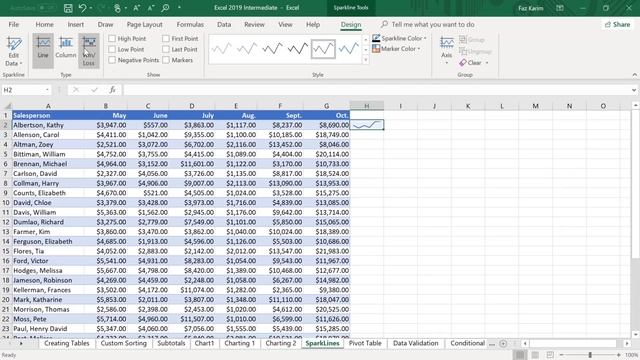Expand the formula bar
This screenshot has width=640, height=360.
click(633, 90)
